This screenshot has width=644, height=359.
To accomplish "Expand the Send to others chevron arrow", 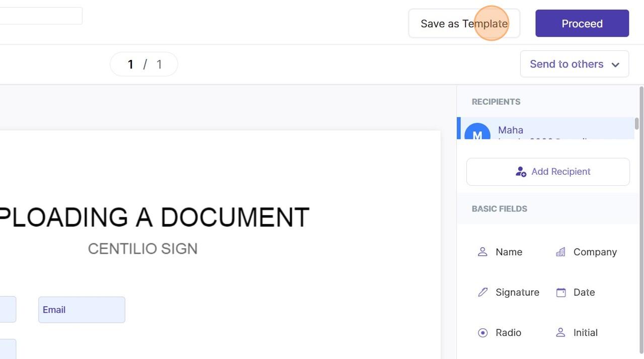I will pyautogui.click(x=615, y=64).
